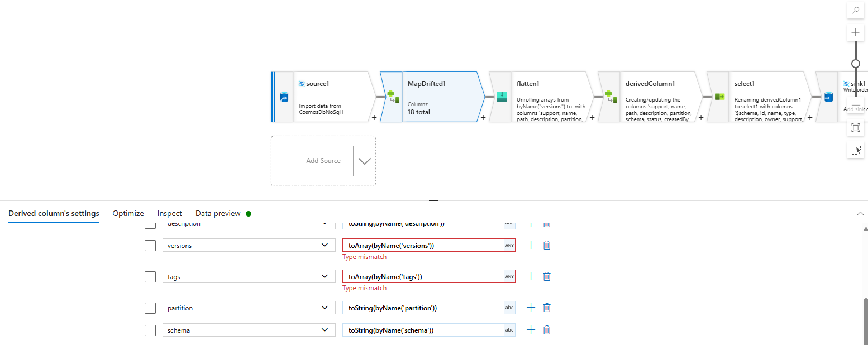Click the flatten1 transformation icon
The width and height of the screenshot is (868, 345).
click(x=501, y=97)
